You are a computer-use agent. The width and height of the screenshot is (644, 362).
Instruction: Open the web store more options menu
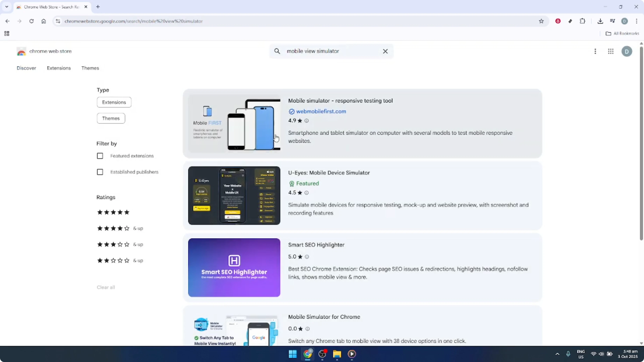pyautogui.click(x=595, y=51)
